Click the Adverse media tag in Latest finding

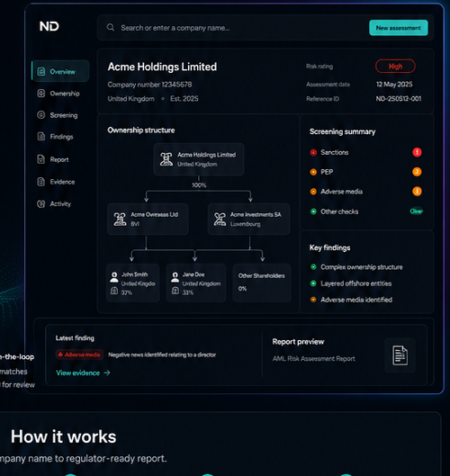(x=79, y=355)
